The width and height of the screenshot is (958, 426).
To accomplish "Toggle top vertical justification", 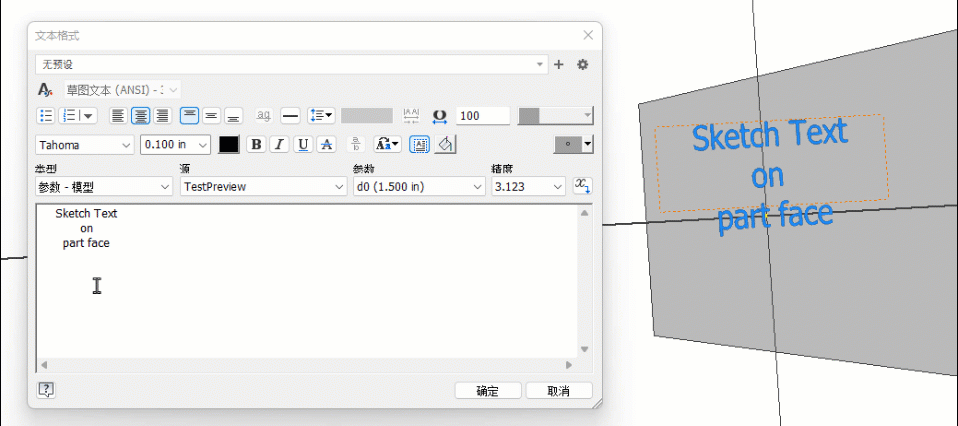I will [x=189, y=115].
